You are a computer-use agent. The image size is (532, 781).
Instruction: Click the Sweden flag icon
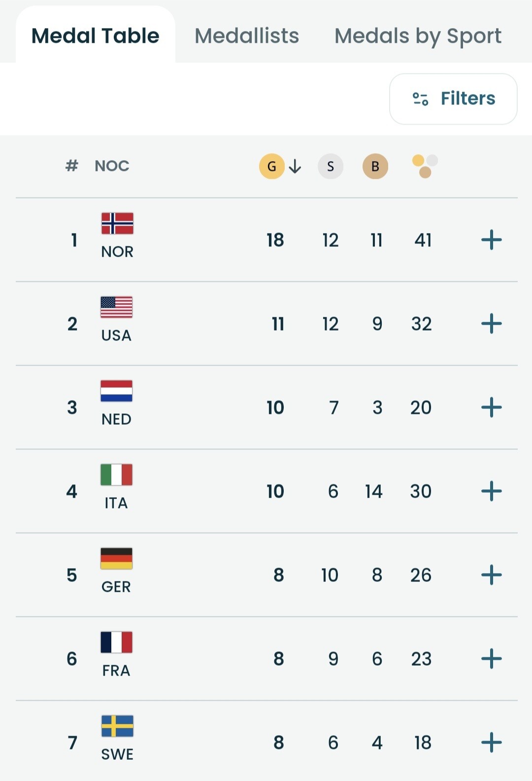pyautogui.click(x=117, y=726)
